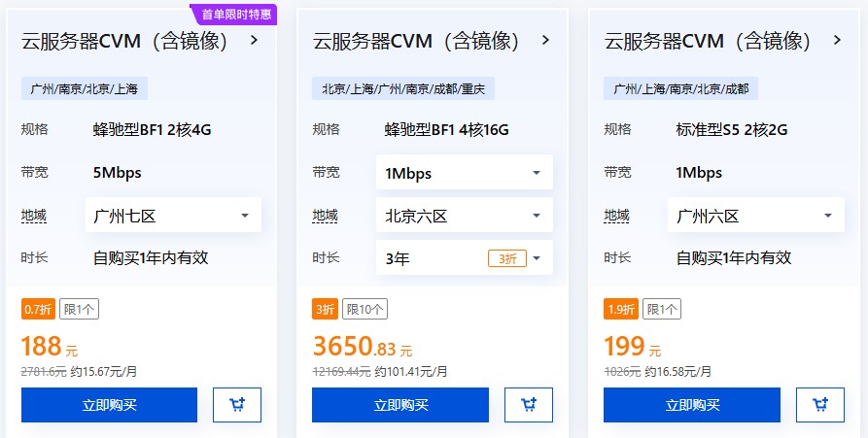Click the 北京/上海/广州/南京/成都/重庆 region tag
Image resolution: width=868 pixels, height=438 pixels.
[403, 88]
